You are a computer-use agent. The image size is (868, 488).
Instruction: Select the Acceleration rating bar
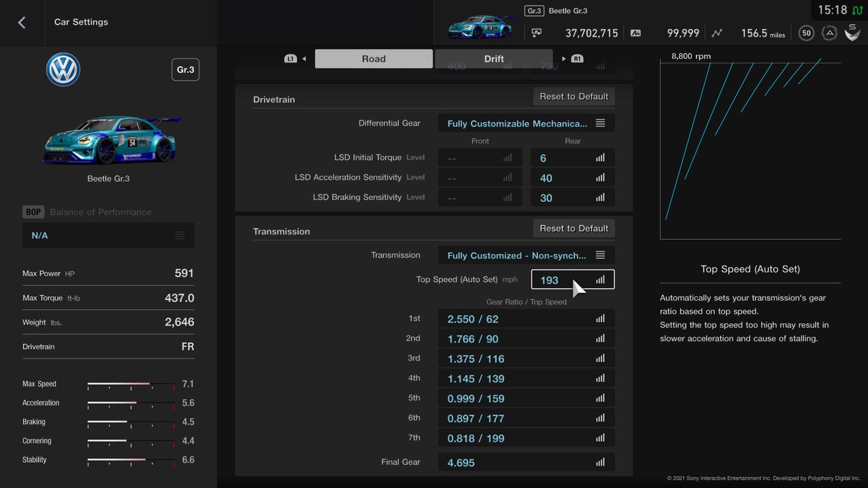coord(131,403)
